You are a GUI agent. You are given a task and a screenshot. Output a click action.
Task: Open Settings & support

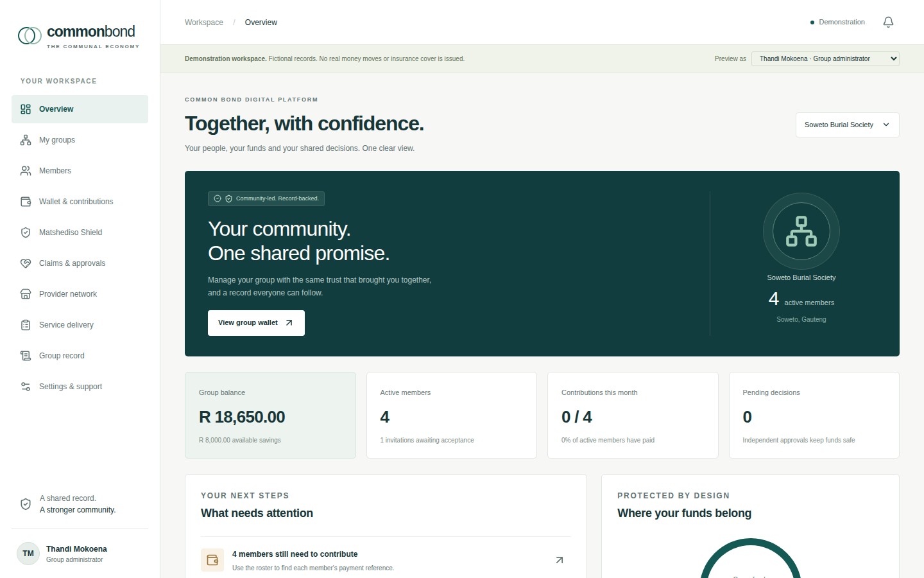pyautogui.click(x=80, y=387)
